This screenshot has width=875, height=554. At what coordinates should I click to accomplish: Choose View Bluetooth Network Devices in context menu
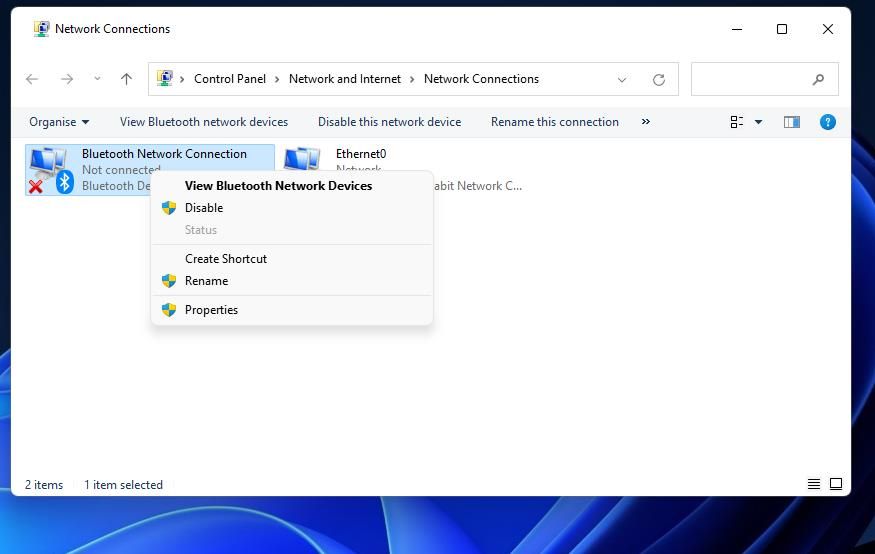click(x=278, y=186)
